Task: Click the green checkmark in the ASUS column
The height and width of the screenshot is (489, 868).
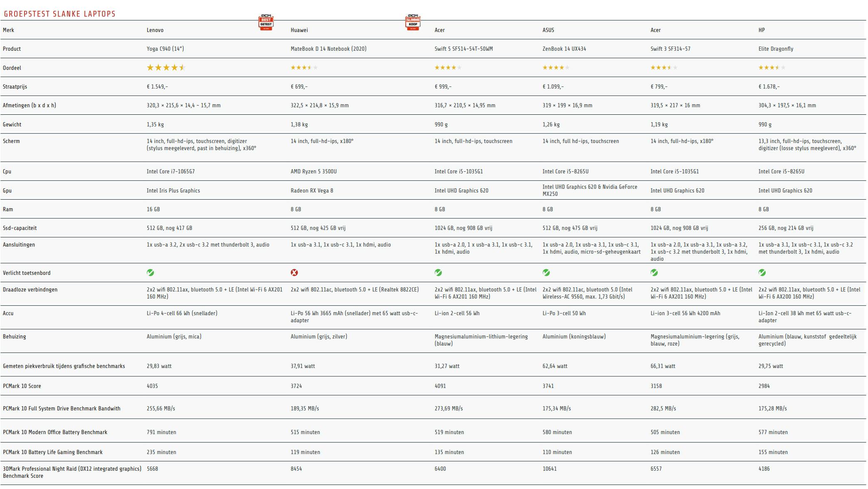Action: click(x=546, y=273)
